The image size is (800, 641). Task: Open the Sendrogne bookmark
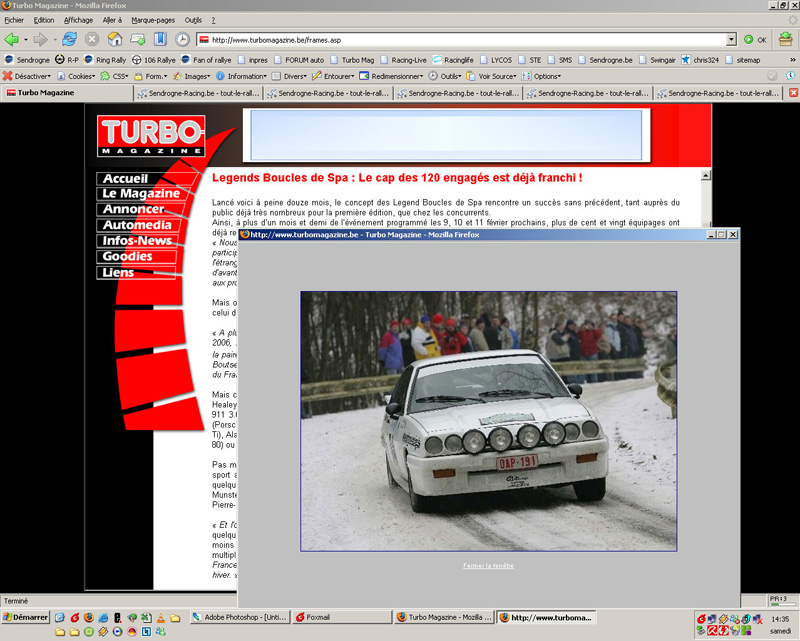click(27, 60)
